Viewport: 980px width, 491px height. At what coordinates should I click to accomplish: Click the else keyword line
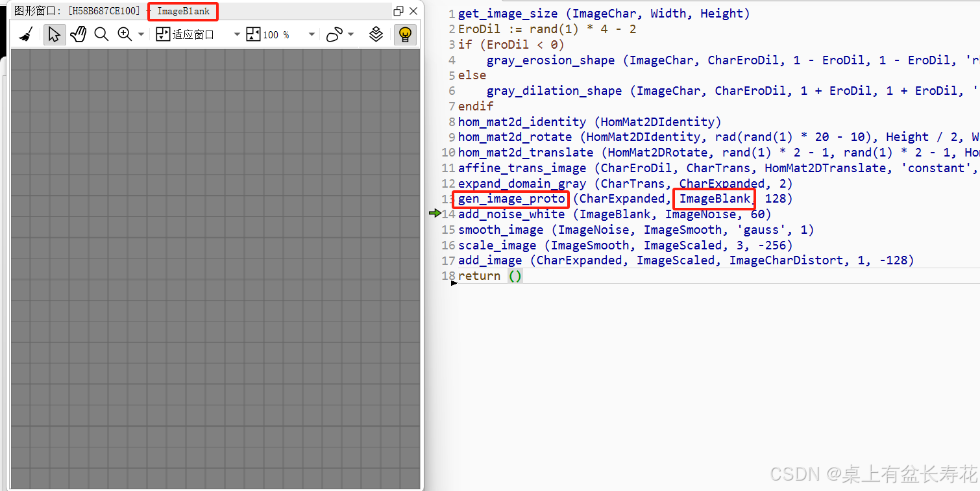[472, 75]
